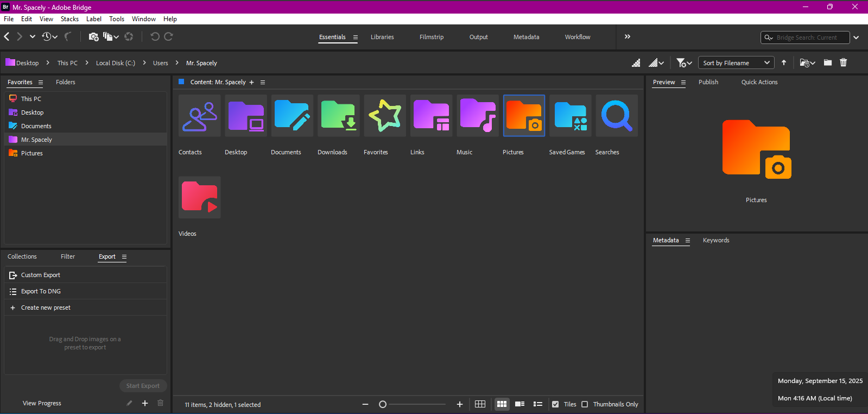Open the recent files clock dropdown
The height and width of the screenshot is (414, 868).
50,36
